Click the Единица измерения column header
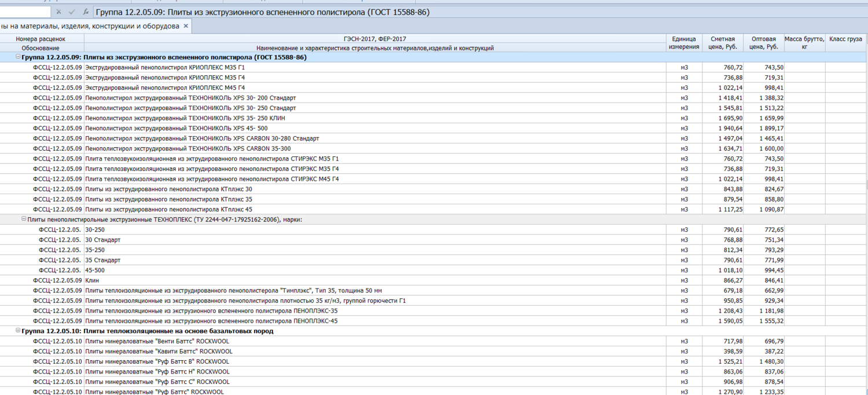868x395 pixels. coord(684,43)
